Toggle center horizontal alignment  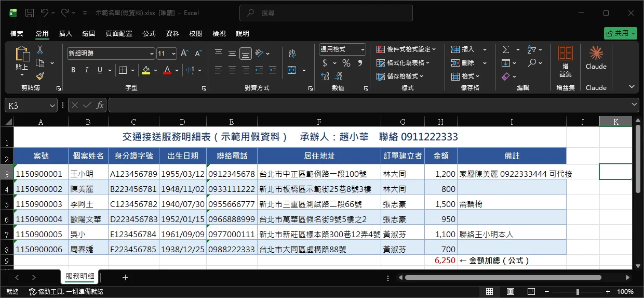click(x=232, y=70)
